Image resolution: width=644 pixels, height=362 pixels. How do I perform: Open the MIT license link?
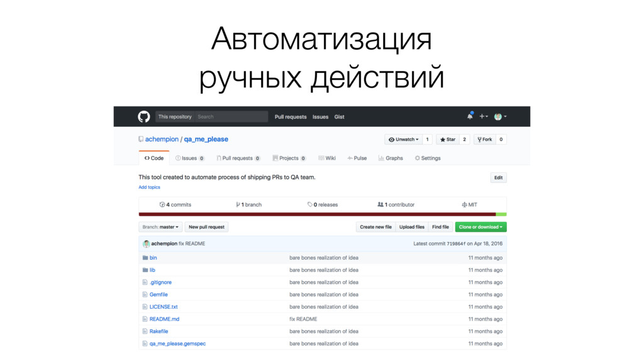(x=469, y=204)
